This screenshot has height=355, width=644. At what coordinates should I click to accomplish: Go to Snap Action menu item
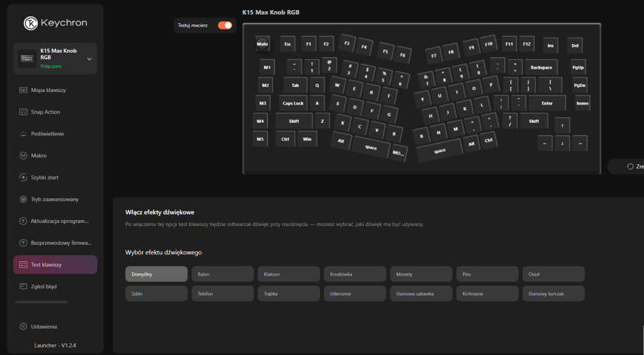(45, 112)
